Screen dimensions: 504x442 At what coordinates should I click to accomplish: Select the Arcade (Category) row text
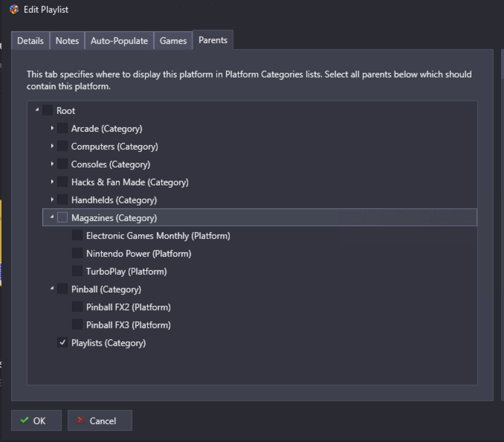coord(107,129)
